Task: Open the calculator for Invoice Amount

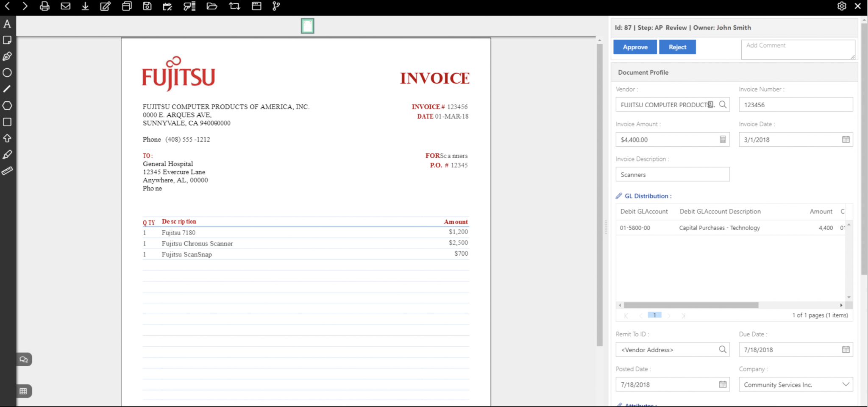Action: pos(723,139)
